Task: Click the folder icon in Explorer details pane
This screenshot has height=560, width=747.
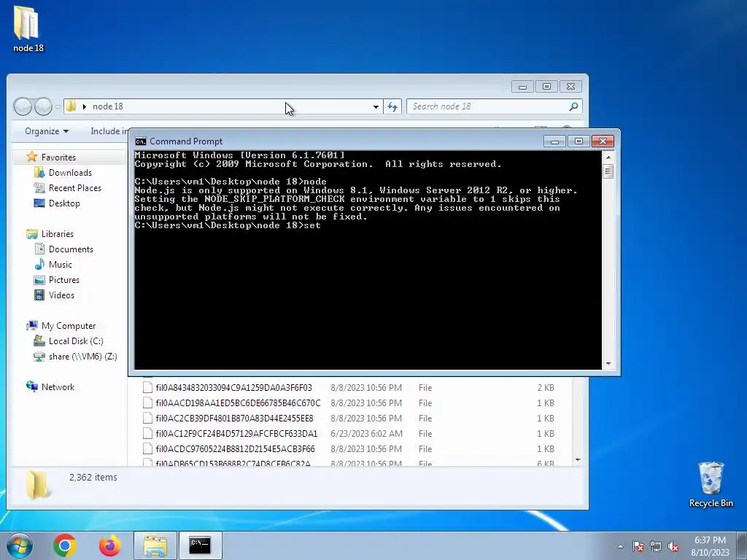Action: pos(37,484)
